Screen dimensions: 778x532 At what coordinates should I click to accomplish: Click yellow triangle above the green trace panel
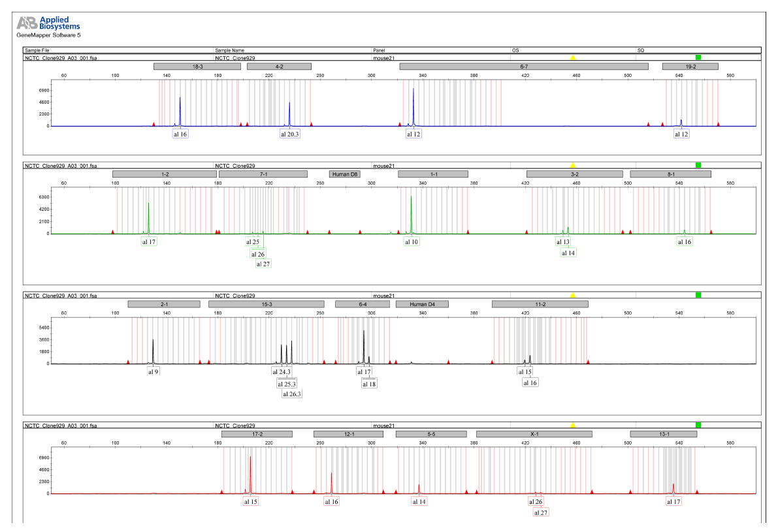pyautogui.click(x=573, y=166)
